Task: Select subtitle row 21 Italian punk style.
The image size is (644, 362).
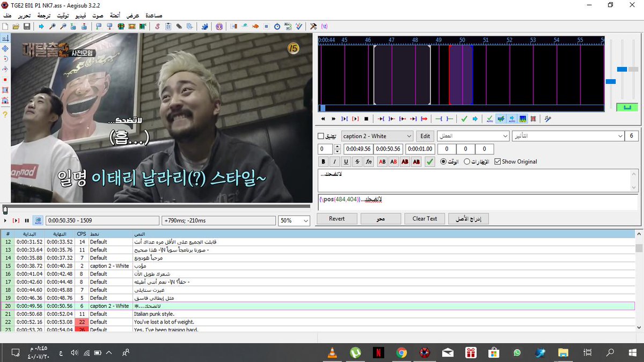Action: [317, 314]
